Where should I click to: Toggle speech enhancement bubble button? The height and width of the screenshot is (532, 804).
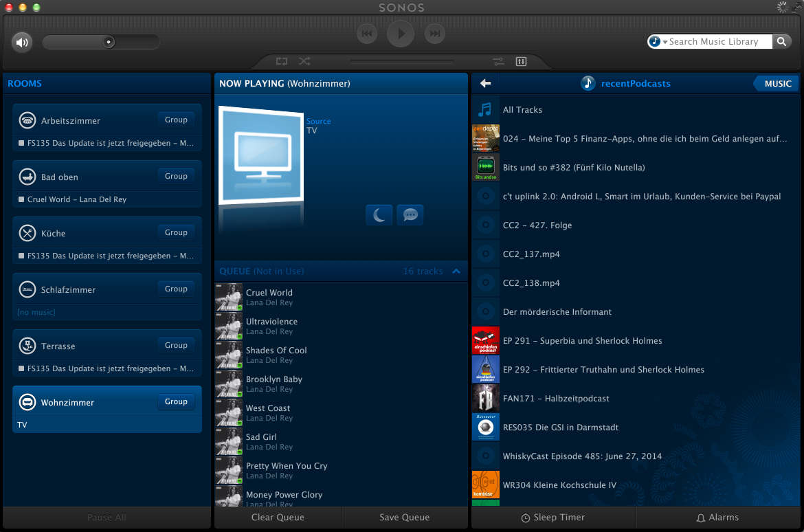(410, 214)
